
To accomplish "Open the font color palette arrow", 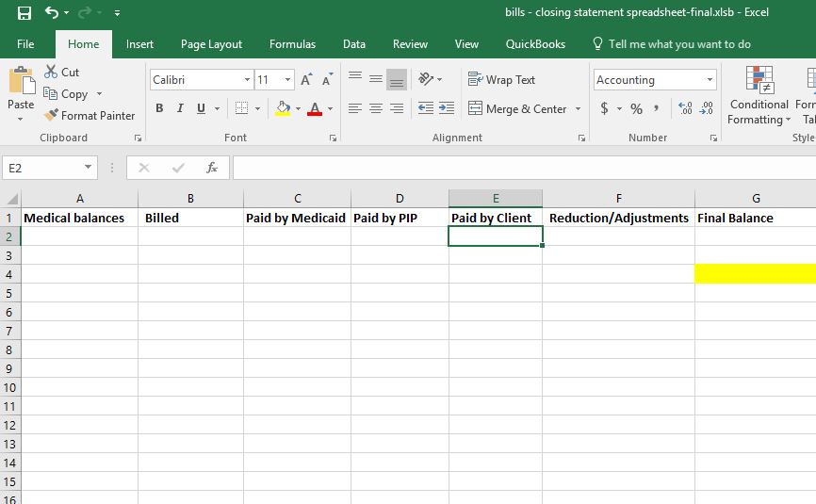I will (330, 108).
